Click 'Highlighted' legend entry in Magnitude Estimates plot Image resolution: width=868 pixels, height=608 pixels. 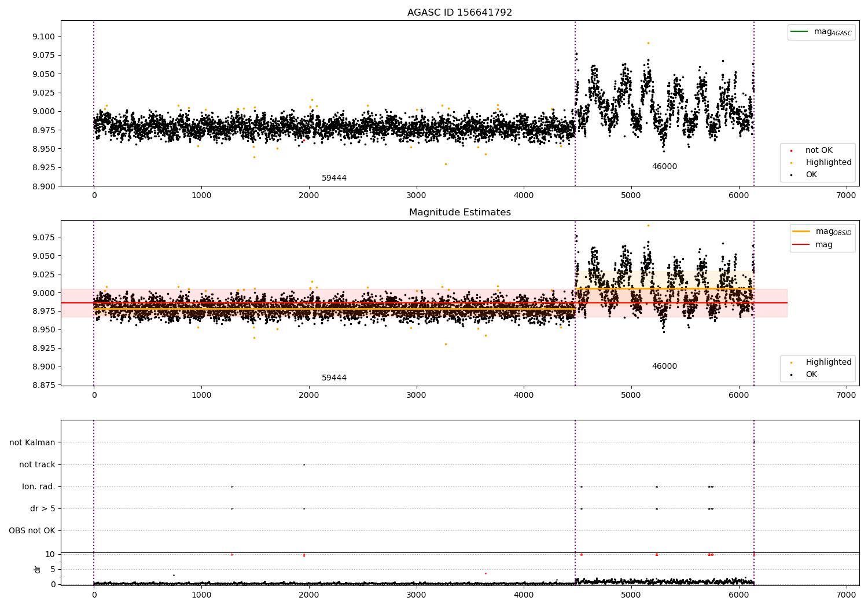[829, 362]
